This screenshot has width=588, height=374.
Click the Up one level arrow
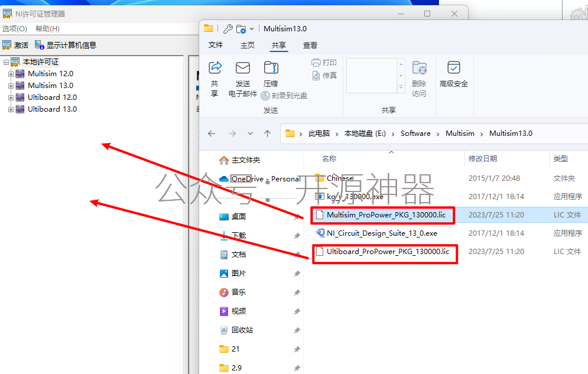pyautogui.click(x=267, y=134)
